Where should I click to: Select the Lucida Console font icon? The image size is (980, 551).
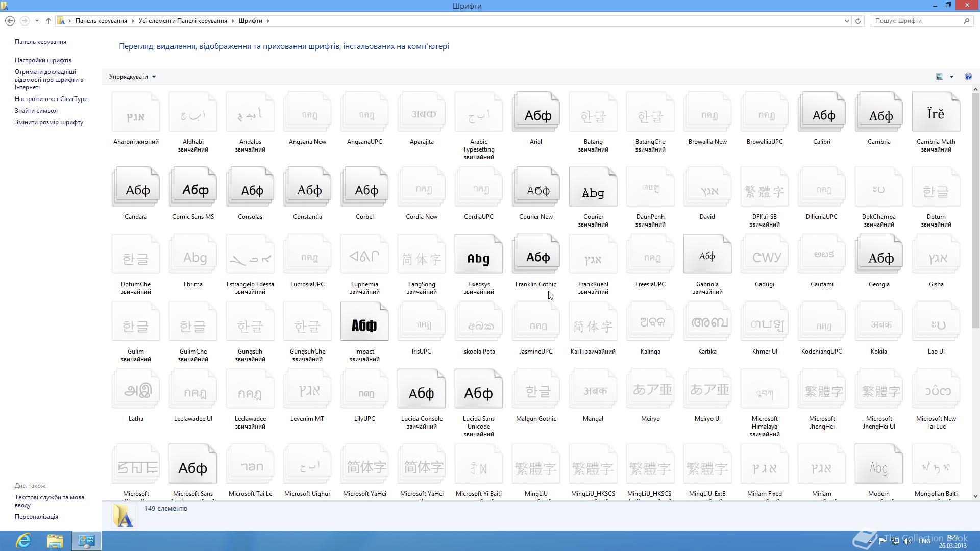point(422,389)
